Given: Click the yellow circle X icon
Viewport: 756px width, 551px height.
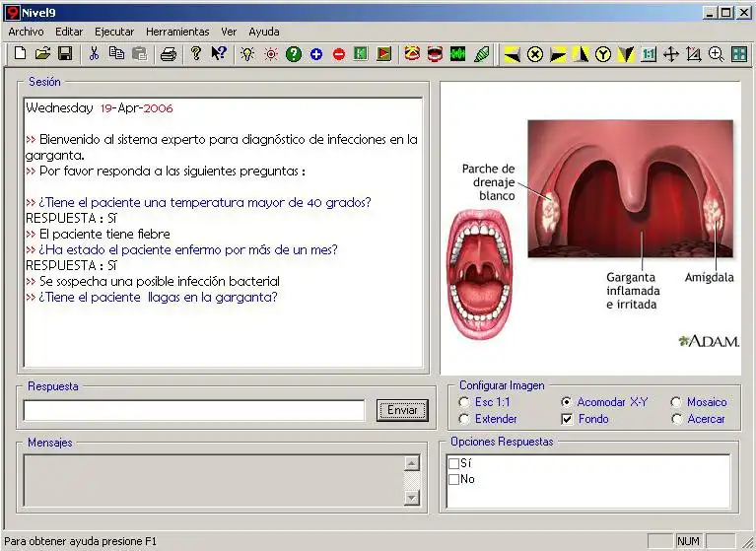Looking at the screenshot, I should [x=534, y=54].
